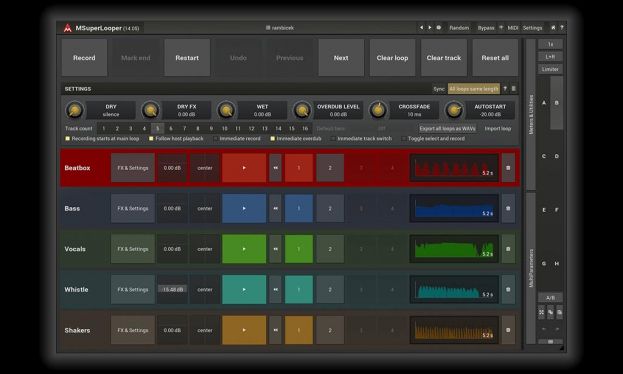Set track count to 8

click(x=197, y=128)
